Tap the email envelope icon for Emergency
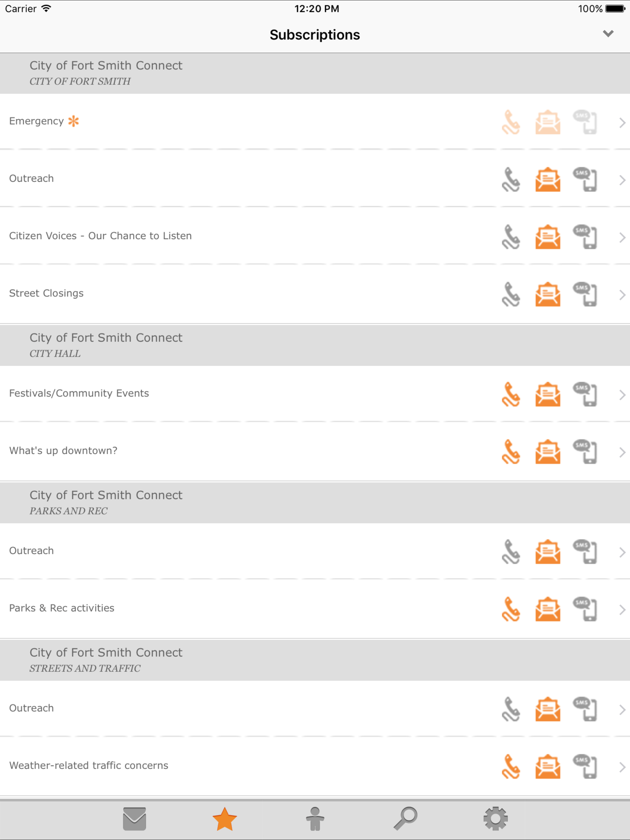This screenshot has height=840, width=630. coord(548,122)
